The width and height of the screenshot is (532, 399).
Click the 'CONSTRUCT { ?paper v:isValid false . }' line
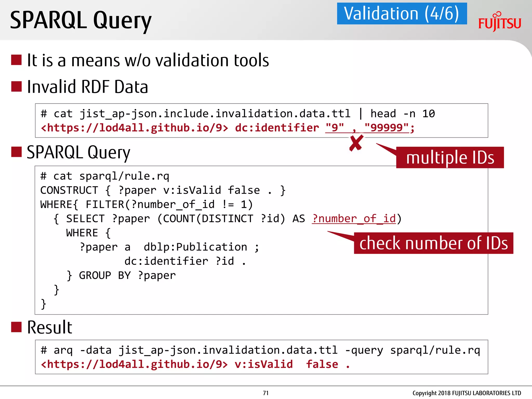pyautogui.click(x=163, y=190)
